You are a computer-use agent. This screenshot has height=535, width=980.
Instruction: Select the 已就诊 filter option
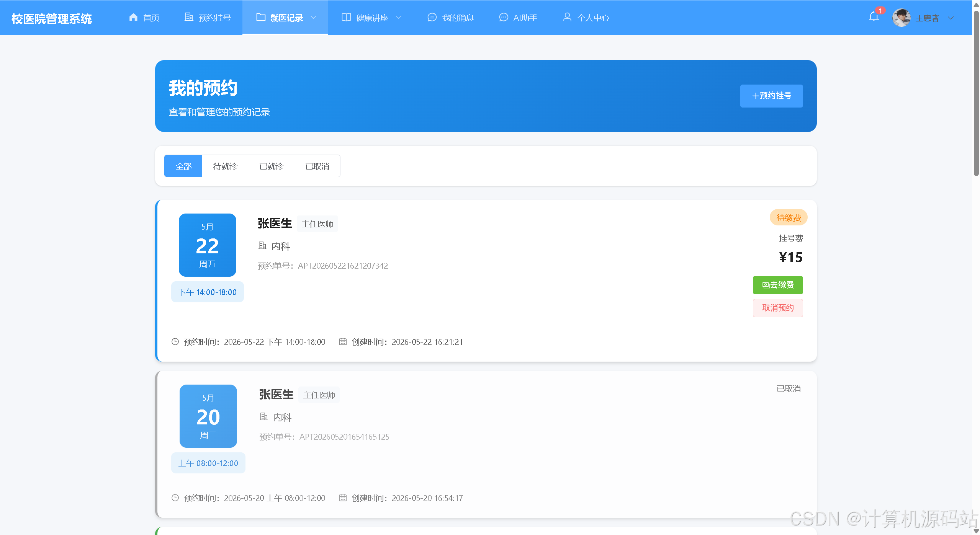pos(271,166)
